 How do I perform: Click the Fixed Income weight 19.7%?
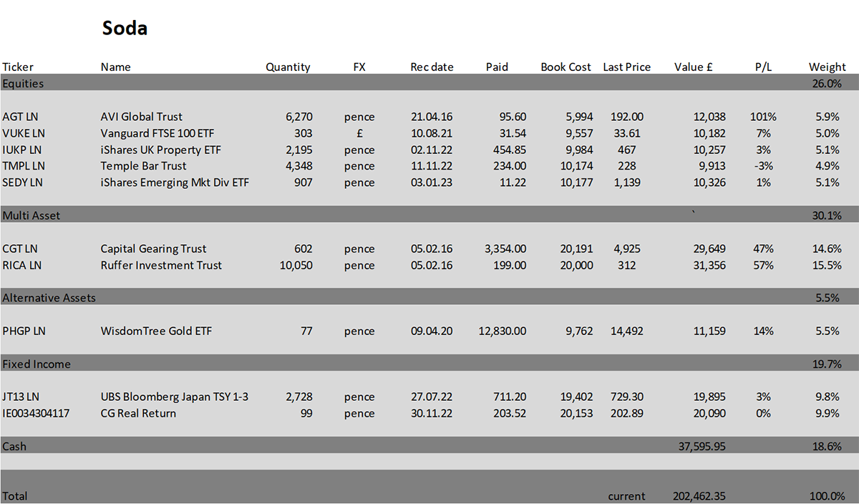click(826, 364)
